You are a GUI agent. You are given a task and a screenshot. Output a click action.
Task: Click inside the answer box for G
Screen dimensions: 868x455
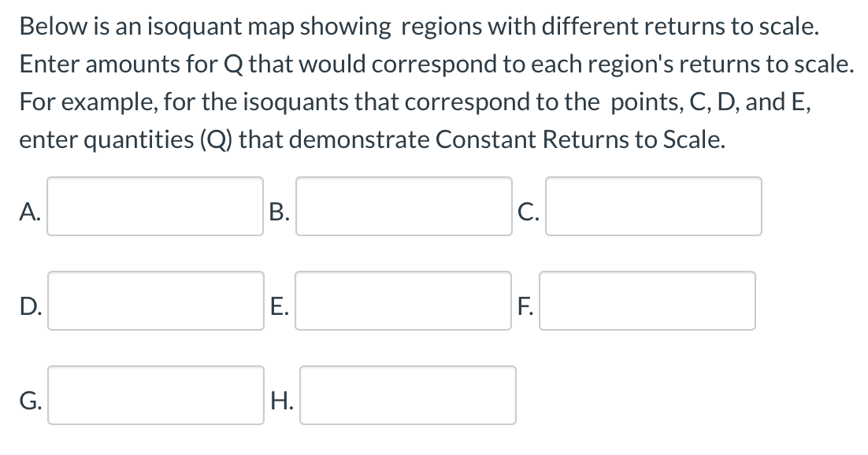(x=155, y=396)
